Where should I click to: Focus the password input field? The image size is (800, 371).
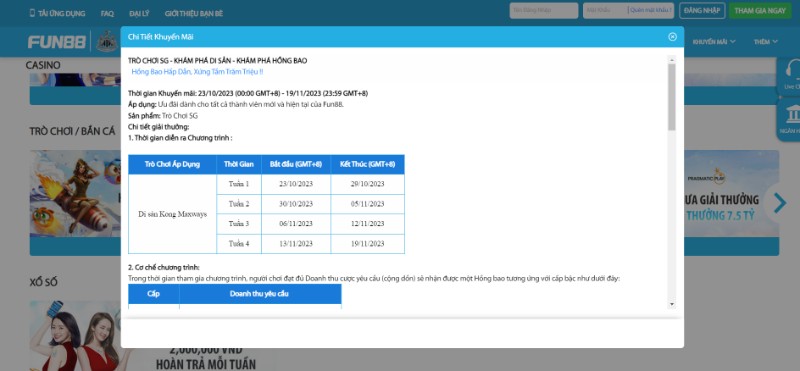(605, 10)
